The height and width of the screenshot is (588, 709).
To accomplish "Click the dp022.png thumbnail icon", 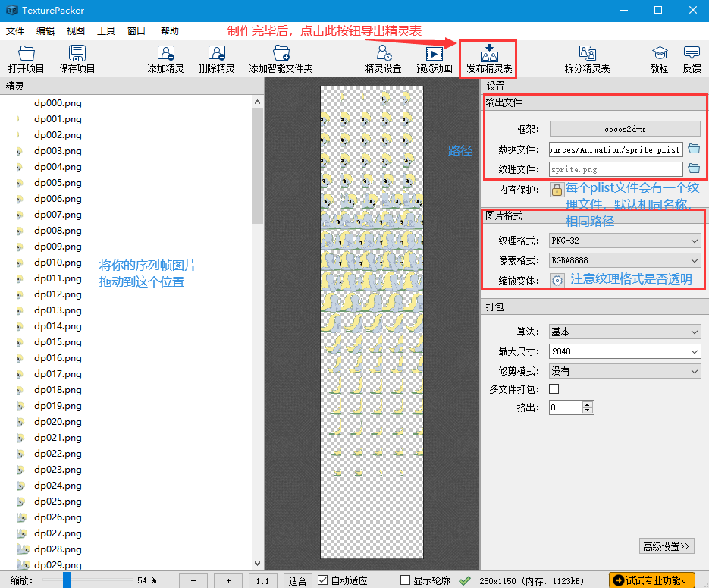I will coord(20,454).
